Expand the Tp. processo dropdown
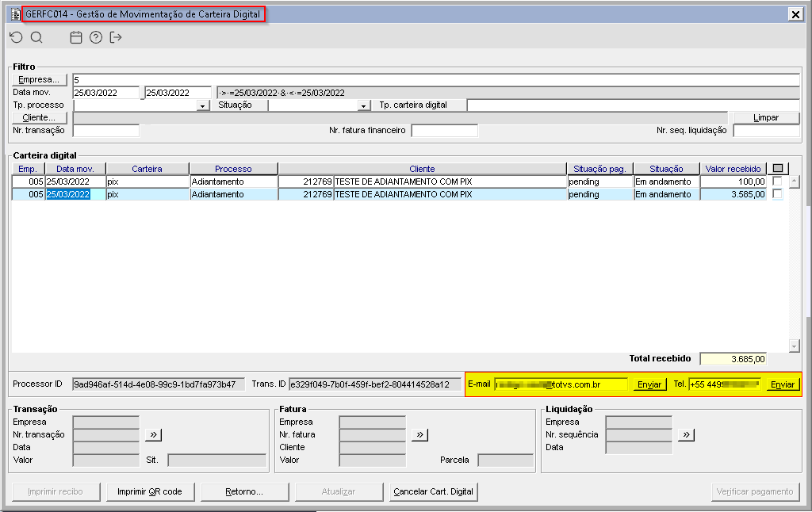Image resolution: width=812 pixels, height=512 pixels. (x=202, y=105)
